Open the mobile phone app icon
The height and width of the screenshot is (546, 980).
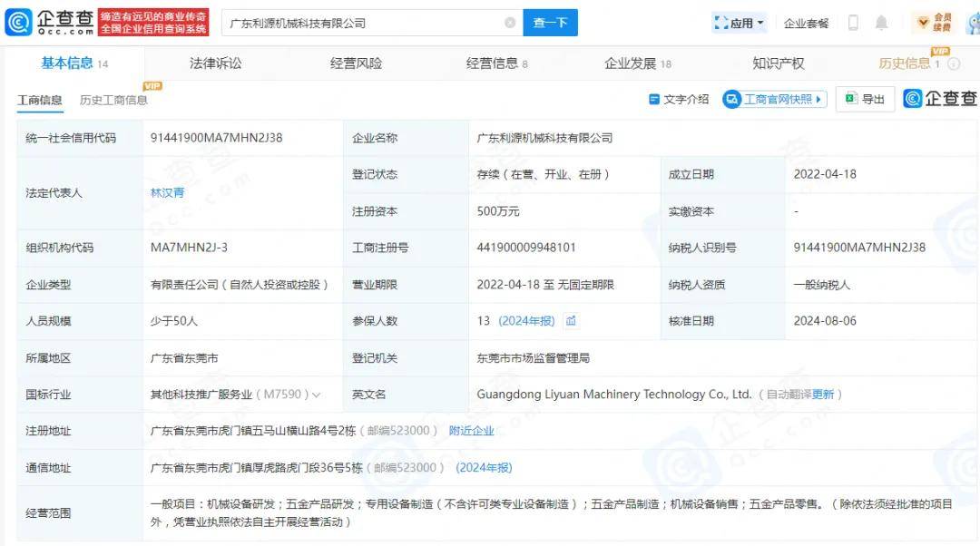[x=853, y=23]
